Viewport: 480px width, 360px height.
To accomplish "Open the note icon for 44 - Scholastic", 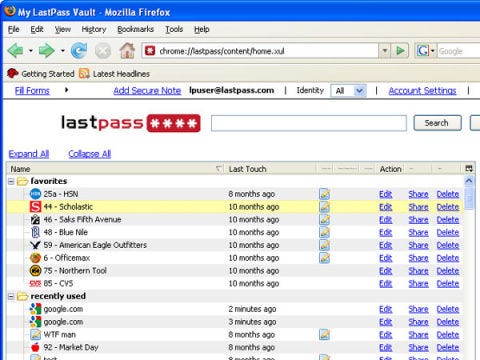I will [x=324, y=207].
